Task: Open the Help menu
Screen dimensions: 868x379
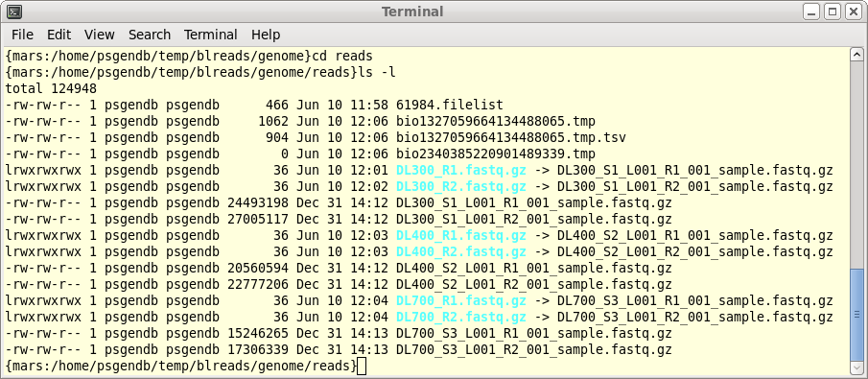Action: coord(266,35)
